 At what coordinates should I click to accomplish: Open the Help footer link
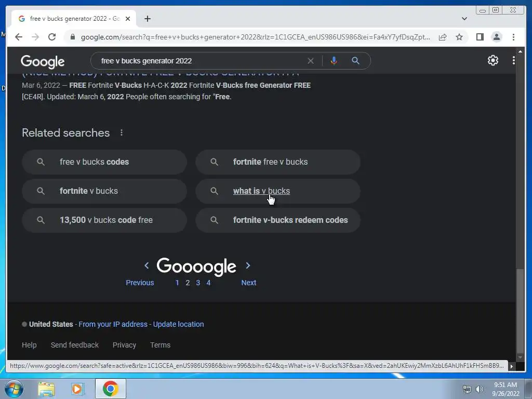point(29,345)
